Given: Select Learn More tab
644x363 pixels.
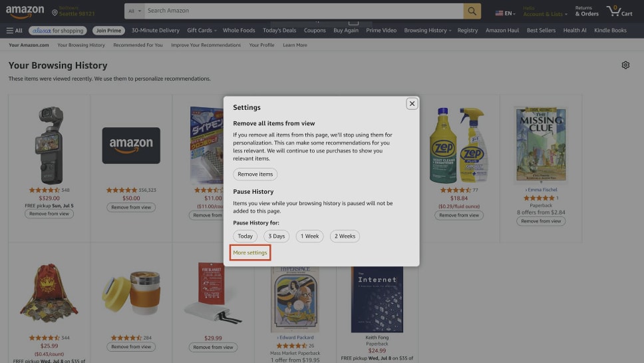Looking at the screenshot, I should click(x=295, y=45).
